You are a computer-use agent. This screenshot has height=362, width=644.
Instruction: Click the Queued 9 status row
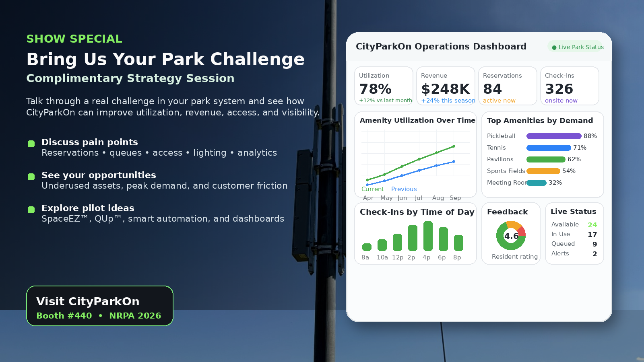[574, 244]
